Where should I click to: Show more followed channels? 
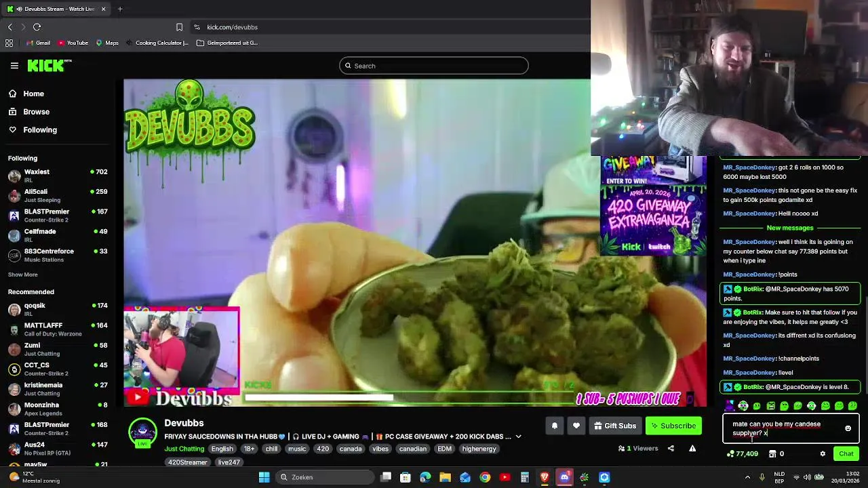(x=23, y=274)
